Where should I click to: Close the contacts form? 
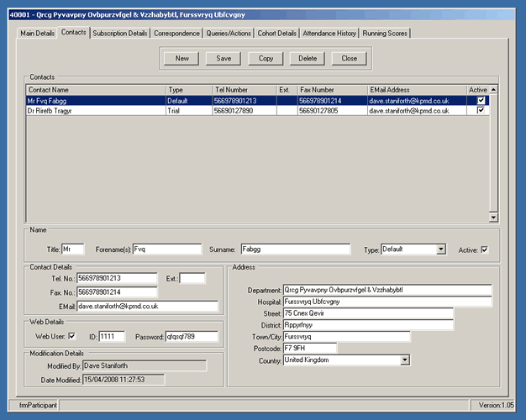point(350,58)
